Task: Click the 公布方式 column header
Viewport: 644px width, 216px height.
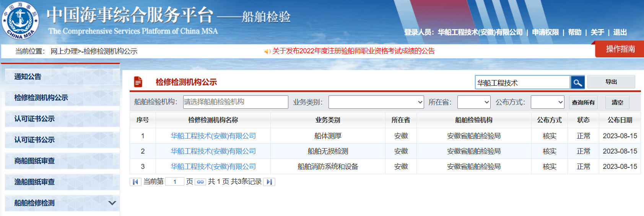Action: click(549, 120)
